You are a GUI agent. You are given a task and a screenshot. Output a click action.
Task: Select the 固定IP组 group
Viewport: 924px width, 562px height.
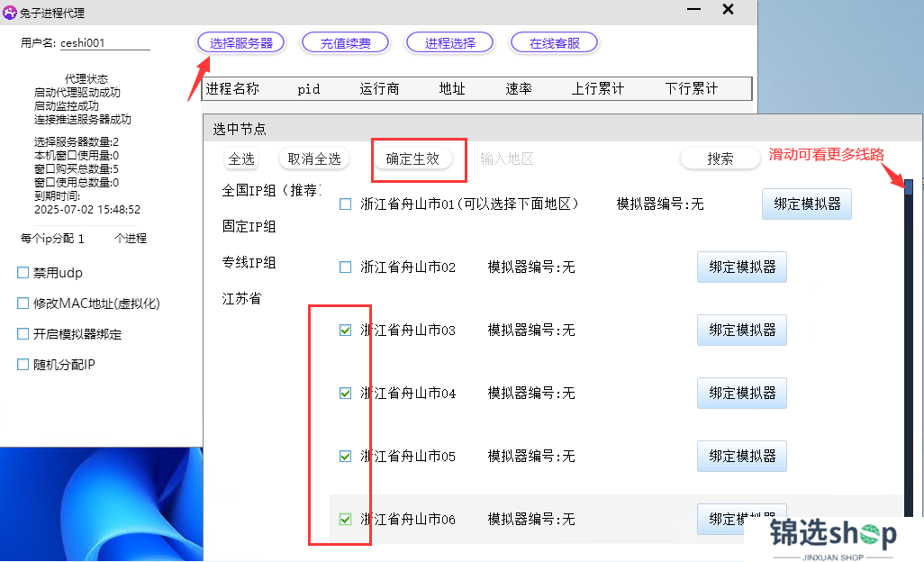249,226
